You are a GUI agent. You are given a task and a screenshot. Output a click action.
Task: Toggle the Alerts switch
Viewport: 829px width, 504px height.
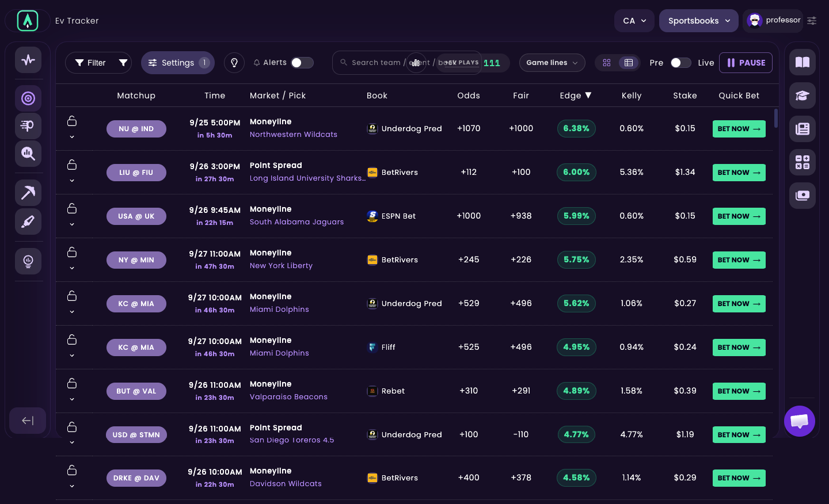tap(302, 63)
